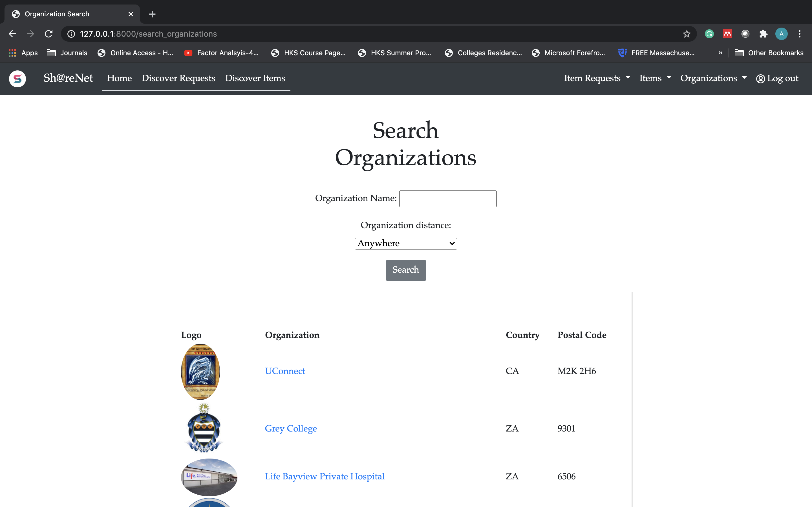Screen dimensions: 812x507
Task: Expand the Item Requests dropdown menu
Action: click(597, 78)
